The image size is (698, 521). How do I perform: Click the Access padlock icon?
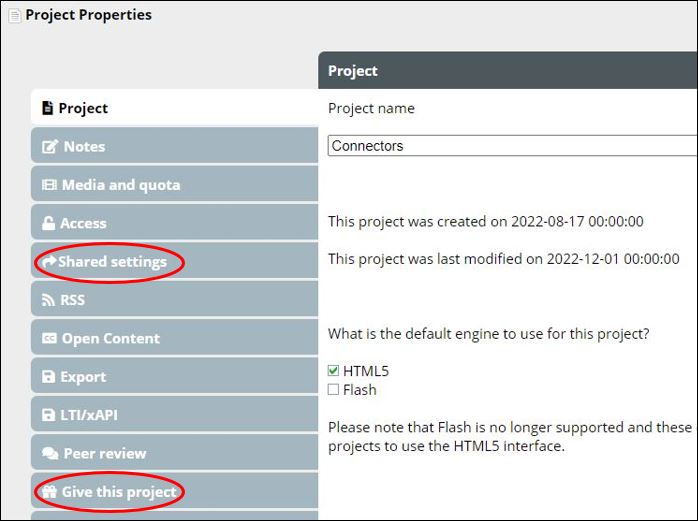(48, 223)
